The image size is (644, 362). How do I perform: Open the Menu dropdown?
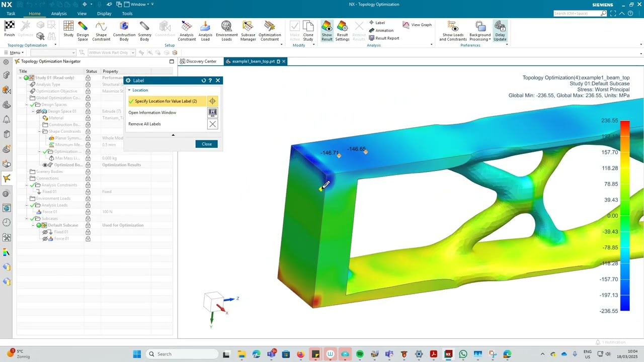[13, 53]
